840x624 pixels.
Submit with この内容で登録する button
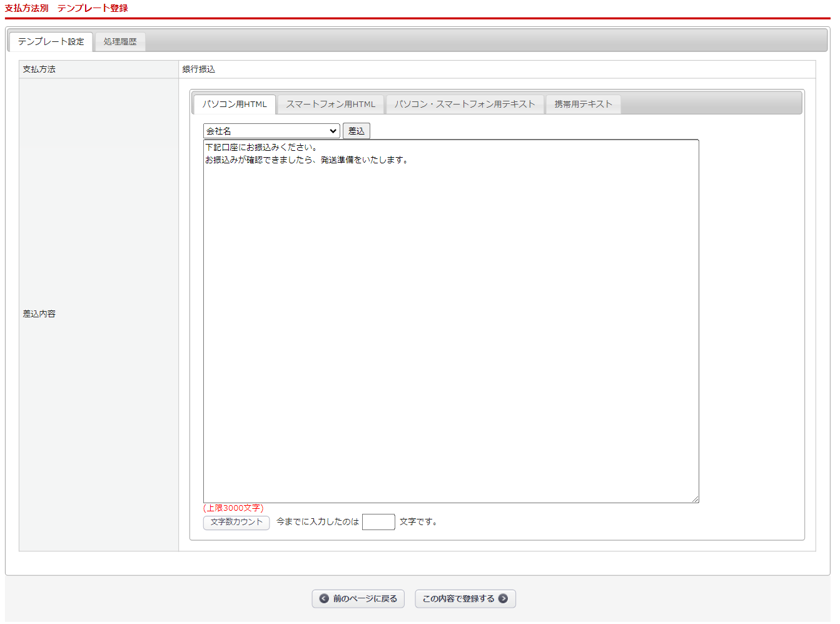coord(465,599)
